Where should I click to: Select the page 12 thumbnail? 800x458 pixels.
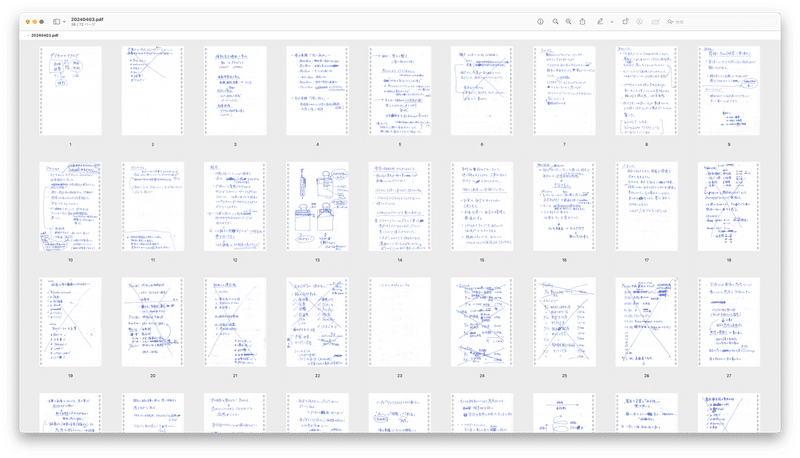(235, 207)
